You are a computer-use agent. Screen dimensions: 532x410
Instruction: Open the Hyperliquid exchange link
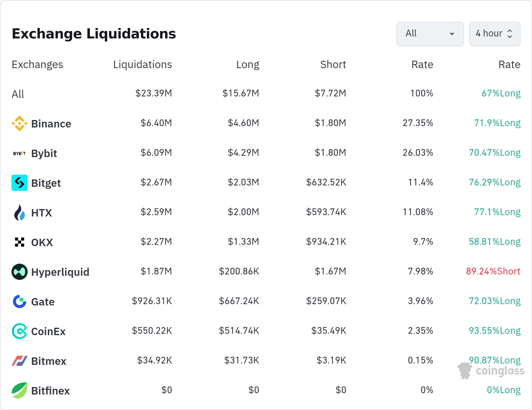coord(60,272)
